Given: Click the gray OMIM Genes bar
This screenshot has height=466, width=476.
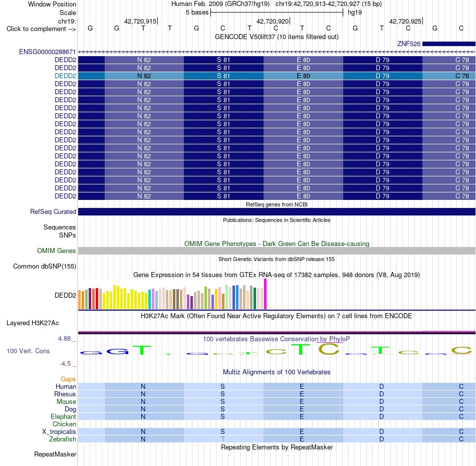Looking at the screenshot, I should click(277, 251).
